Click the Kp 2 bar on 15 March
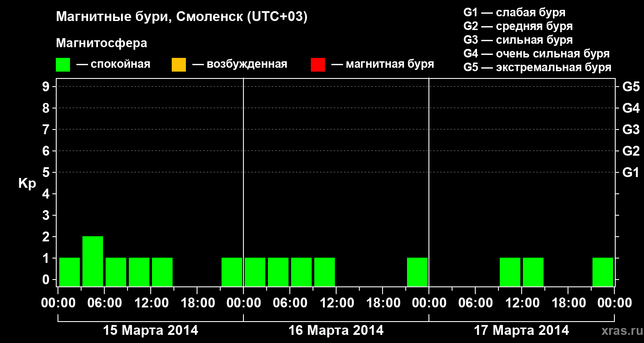Screen dimensions: 644x343 (x=93, y=261)
